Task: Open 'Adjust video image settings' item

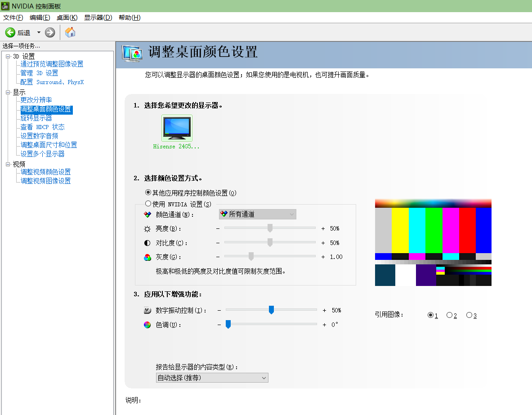Action: (x=45, y=181)
